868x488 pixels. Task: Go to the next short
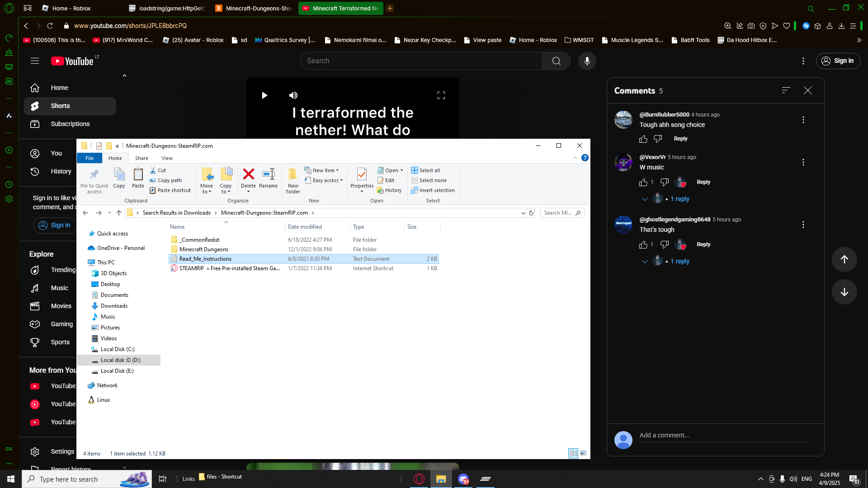(x=844, y=292)
